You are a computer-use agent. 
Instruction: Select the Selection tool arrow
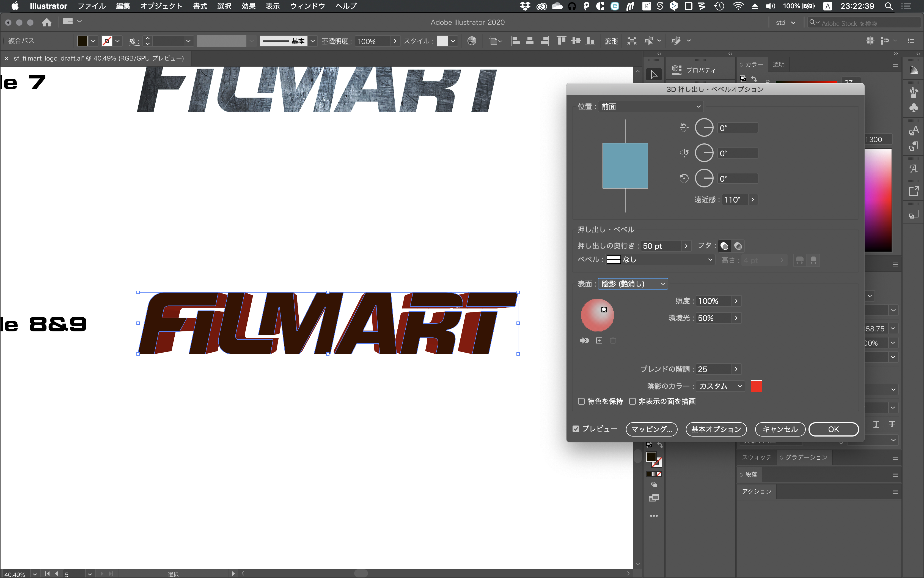point(654,74)
